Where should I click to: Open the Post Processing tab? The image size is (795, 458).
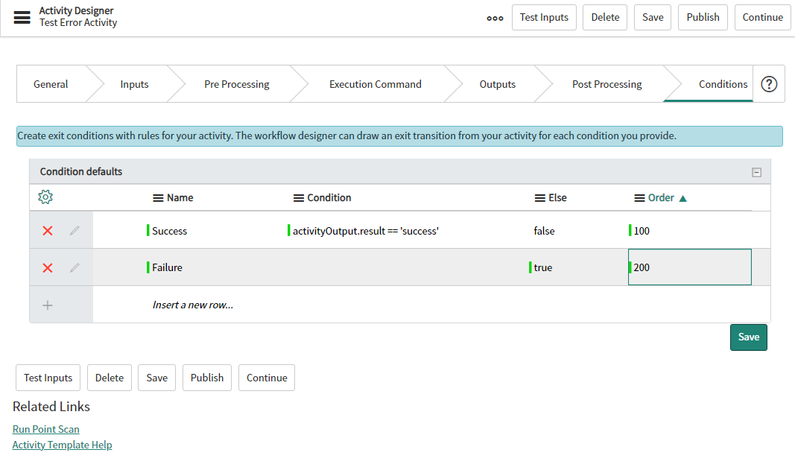pyautogui.click(x=607, y=84)
